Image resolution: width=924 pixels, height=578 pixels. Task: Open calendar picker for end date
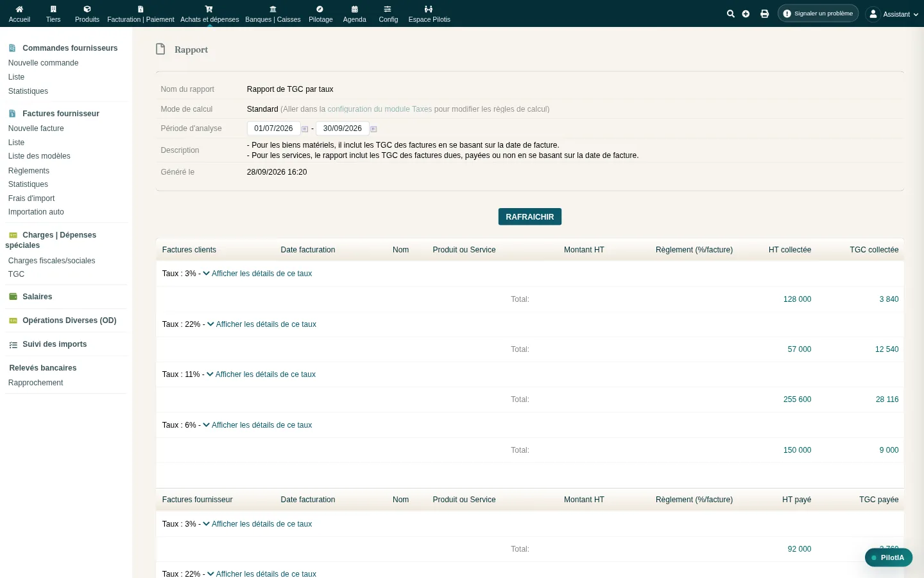[x=373, y=129]
